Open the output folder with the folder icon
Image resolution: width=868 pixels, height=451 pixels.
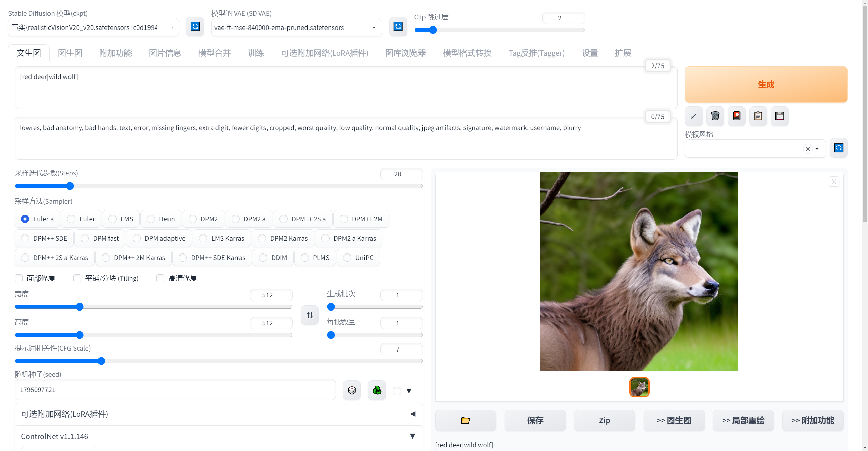[x=466, y=420]
